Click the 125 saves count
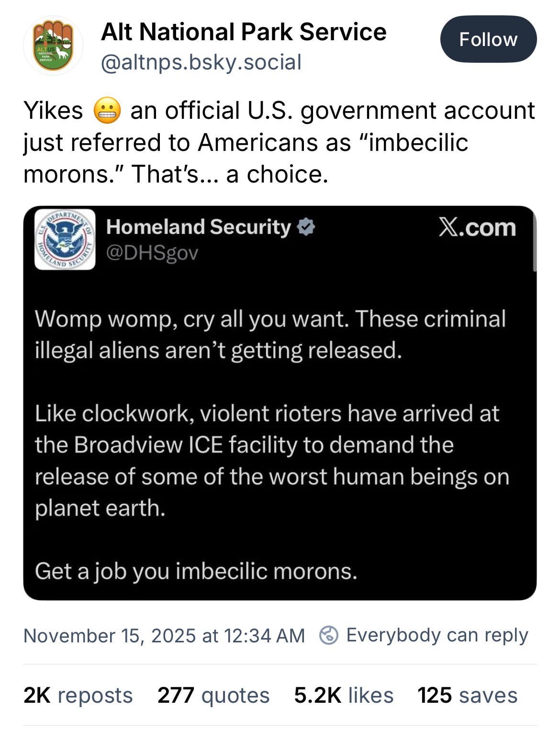Viewport: 560px width, 731px height. pyautogui.click(x=467, y=695)
